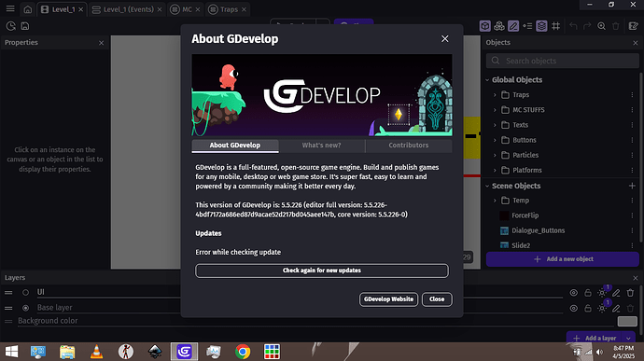Close the Properties panel

(x=102, y=43)
